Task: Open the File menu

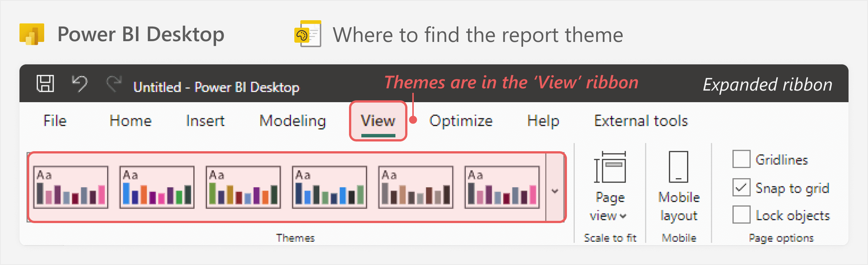Action: (55, 121)
